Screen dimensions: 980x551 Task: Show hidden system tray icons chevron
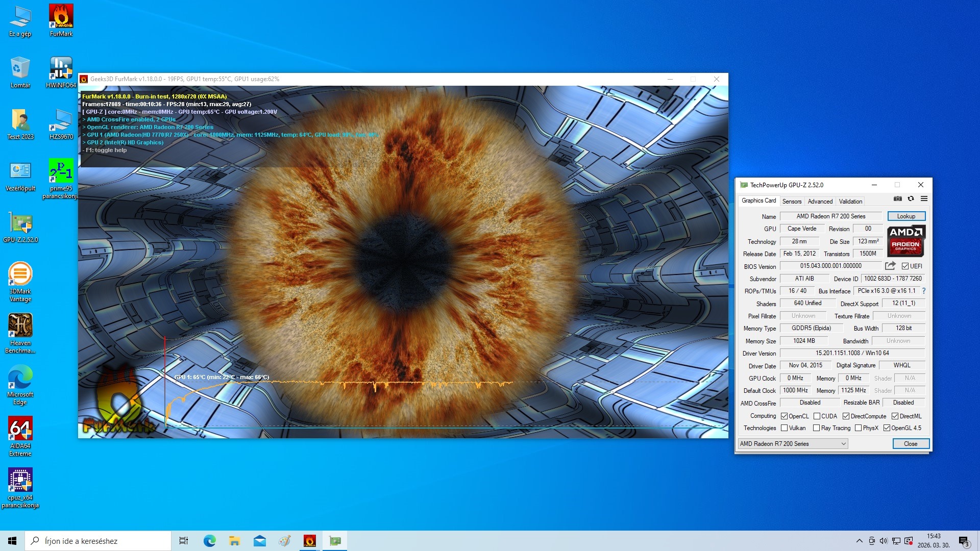coord(859,541)
